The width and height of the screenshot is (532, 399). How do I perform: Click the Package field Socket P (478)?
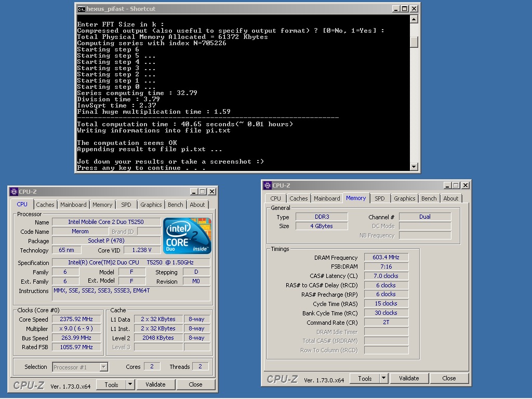coord(106,241)
